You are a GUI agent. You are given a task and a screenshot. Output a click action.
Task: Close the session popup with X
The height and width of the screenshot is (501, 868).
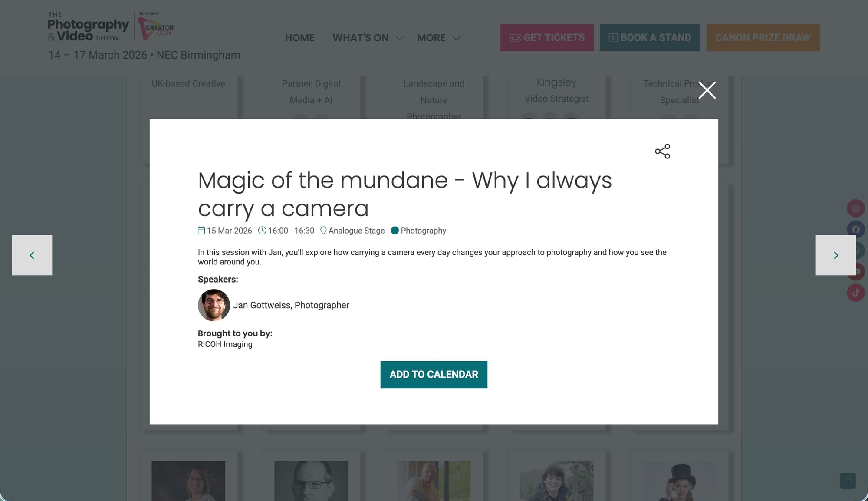(x=707, y=90)
